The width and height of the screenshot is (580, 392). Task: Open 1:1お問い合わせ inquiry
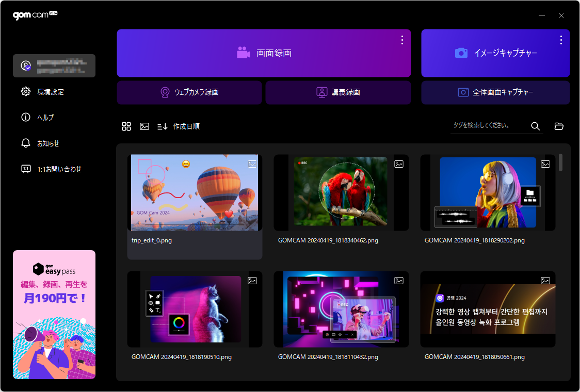(59, 169)
